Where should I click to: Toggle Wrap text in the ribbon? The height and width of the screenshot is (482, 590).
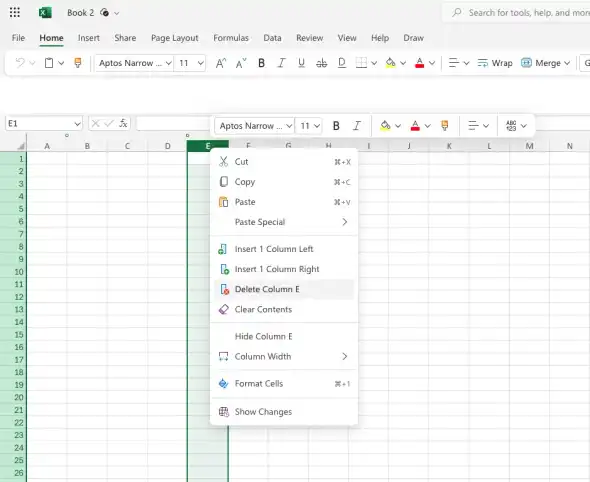495,63
